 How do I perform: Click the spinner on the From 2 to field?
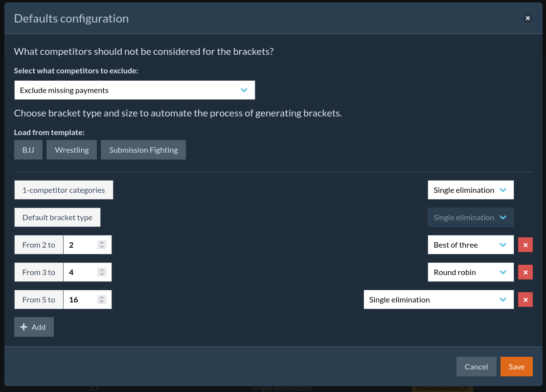point(102,245)
